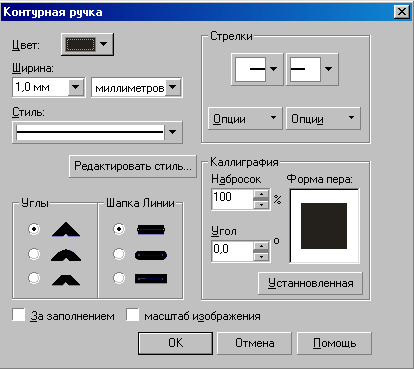Pick the square extended line cap icon
The width and height of the screenshot is (414, 369).
(x=151, y=279)
